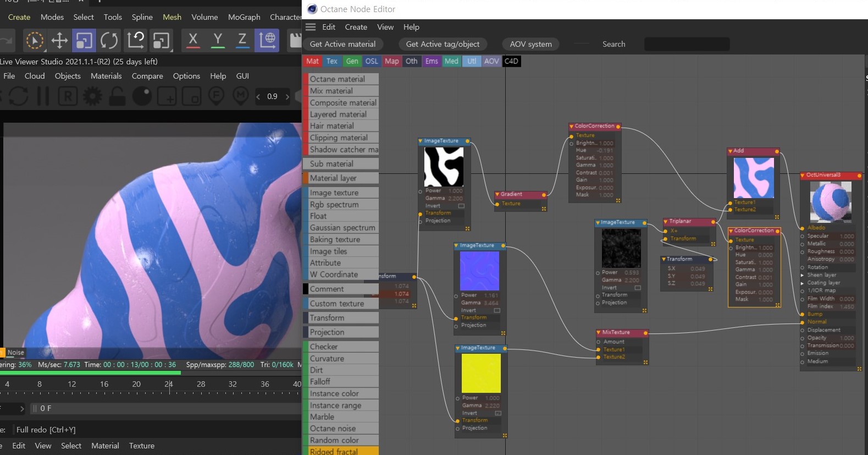Lock the Z axis

pyautogui.click(x=242, y=40)
